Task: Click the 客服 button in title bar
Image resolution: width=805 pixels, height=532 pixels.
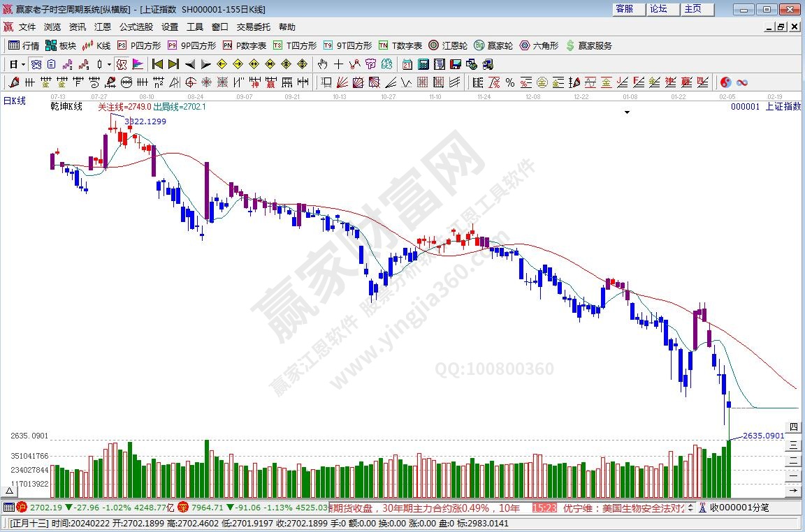Action: [x=624, y=9]
